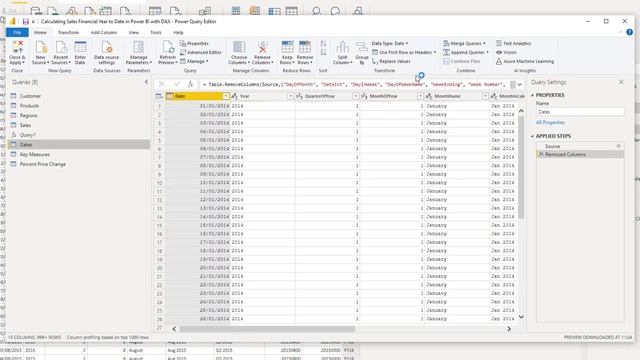The image size is (640, 360).
Task: Open the MonthName column filter dropdown
Action: pos(485,96)
